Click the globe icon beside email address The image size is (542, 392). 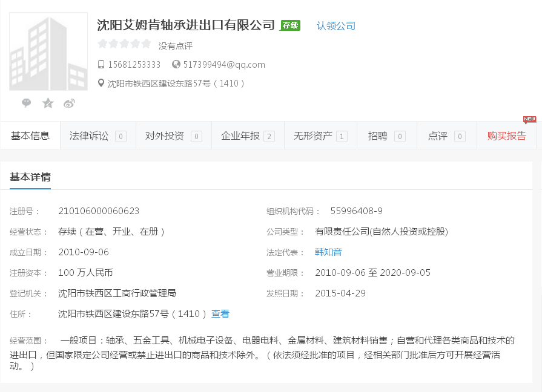coord(176,65)
